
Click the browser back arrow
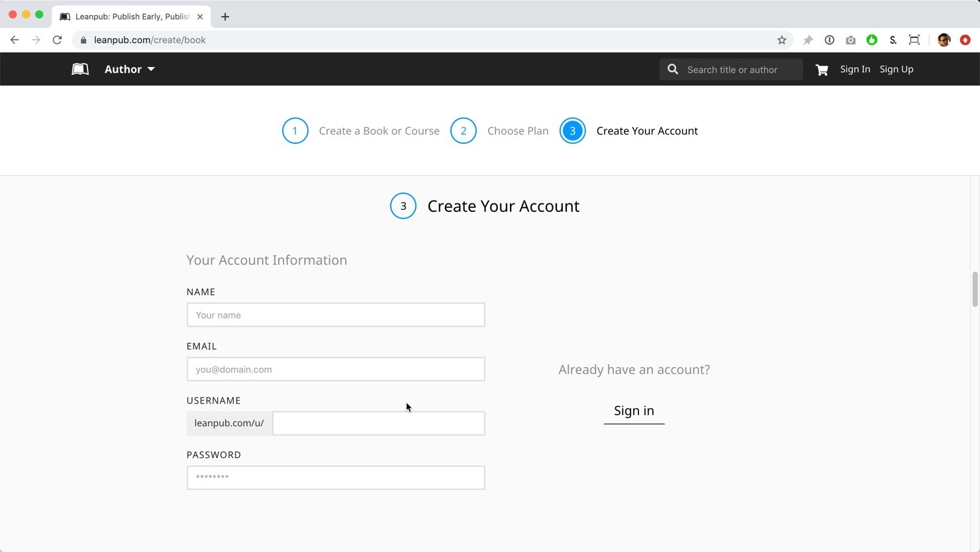point(15,40)
